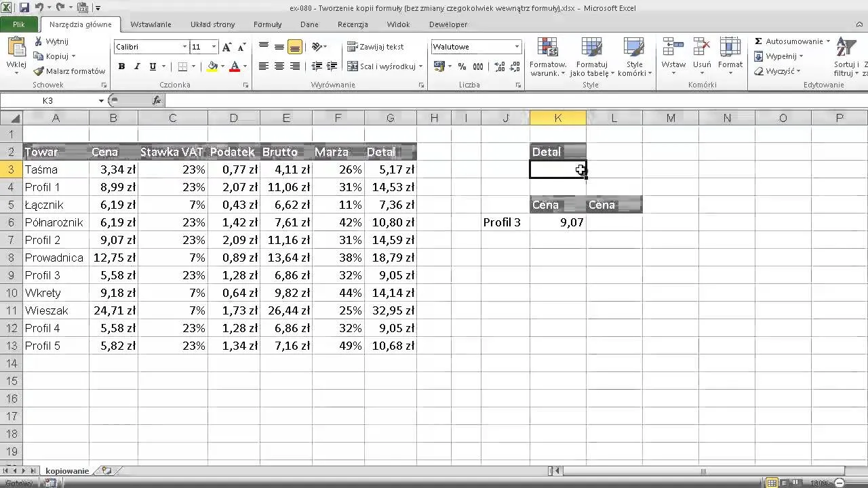The width and height of the screenshot is (868, 488).
Task: Switch to the Formuły tab
Action: click(x=267, y=24)
